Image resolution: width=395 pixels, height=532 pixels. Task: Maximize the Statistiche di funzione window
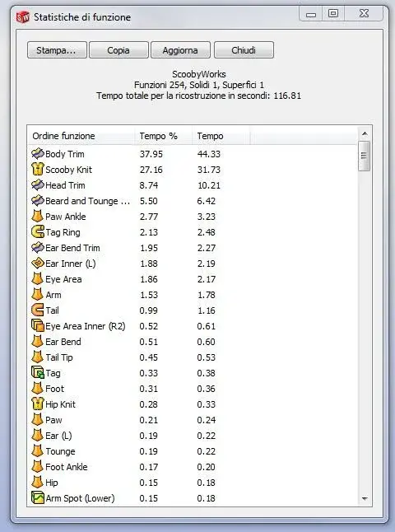point(333,14)
